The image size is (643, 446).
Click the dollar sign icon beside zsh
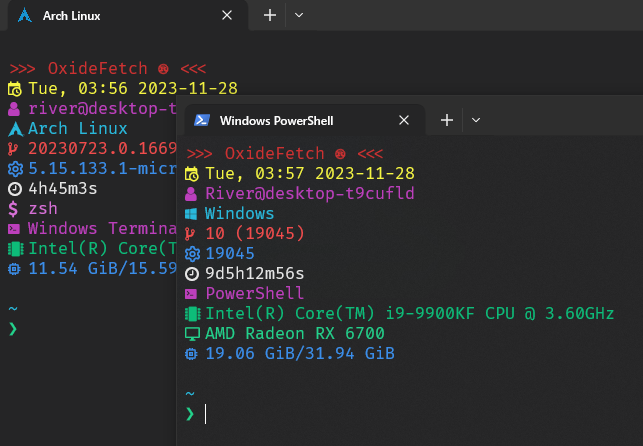pos(14,209)
